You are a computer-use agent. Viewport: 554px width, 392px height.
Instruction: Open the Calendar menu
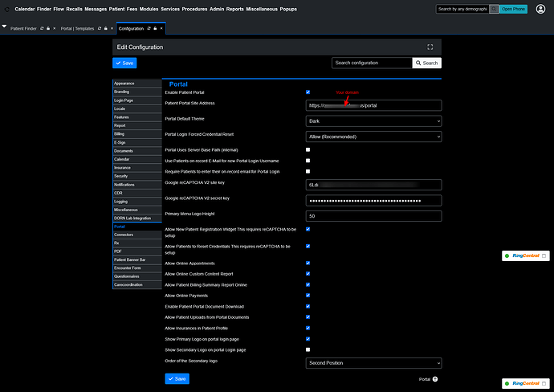point(25,9)
